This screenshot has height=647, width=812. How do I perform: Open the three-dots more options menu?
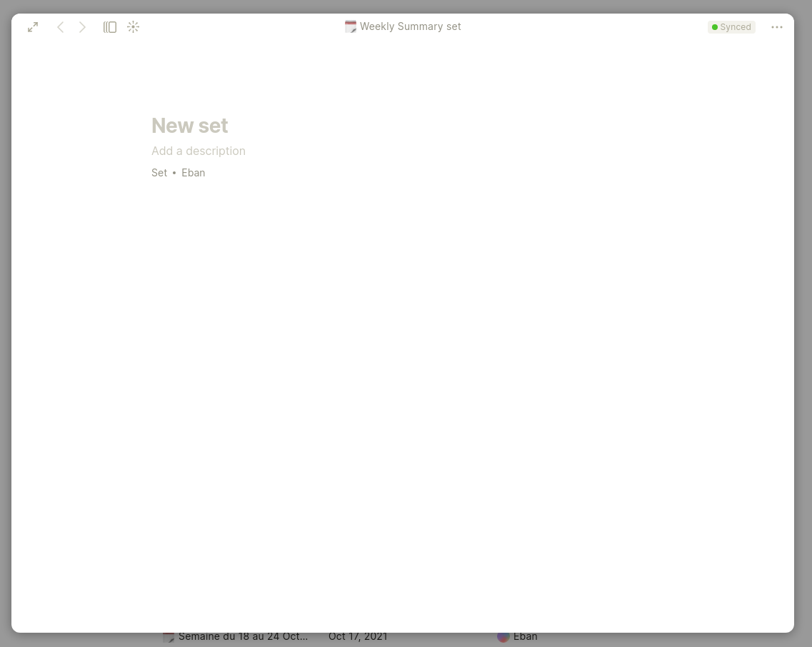click(777, 27)
